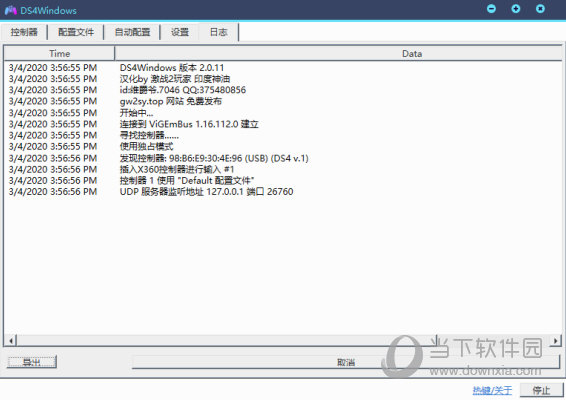This screenshot has width=566, height=400.
Task: Click the 停止 button
Action: (x=541, y=390)
